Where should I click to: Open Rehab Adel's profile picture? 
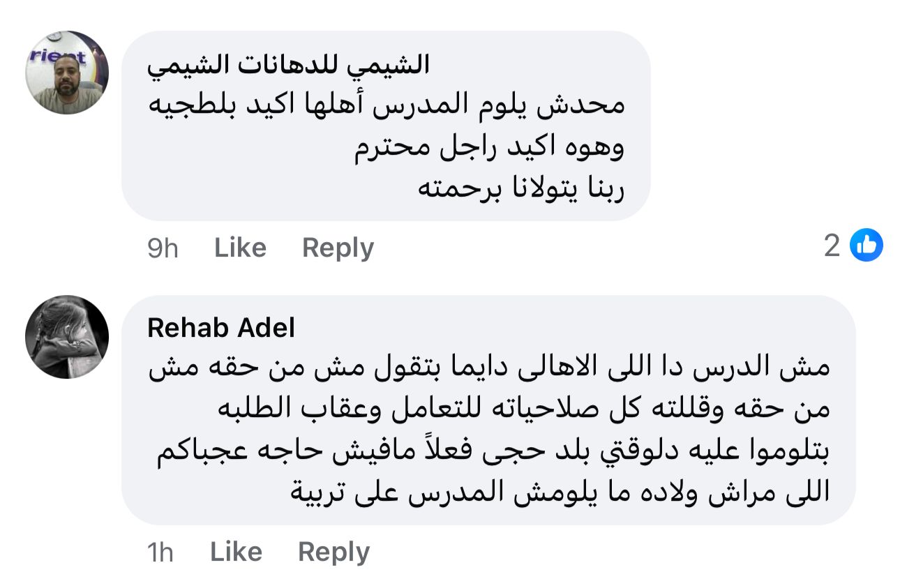pyautogui.click(x=67, y=337)
